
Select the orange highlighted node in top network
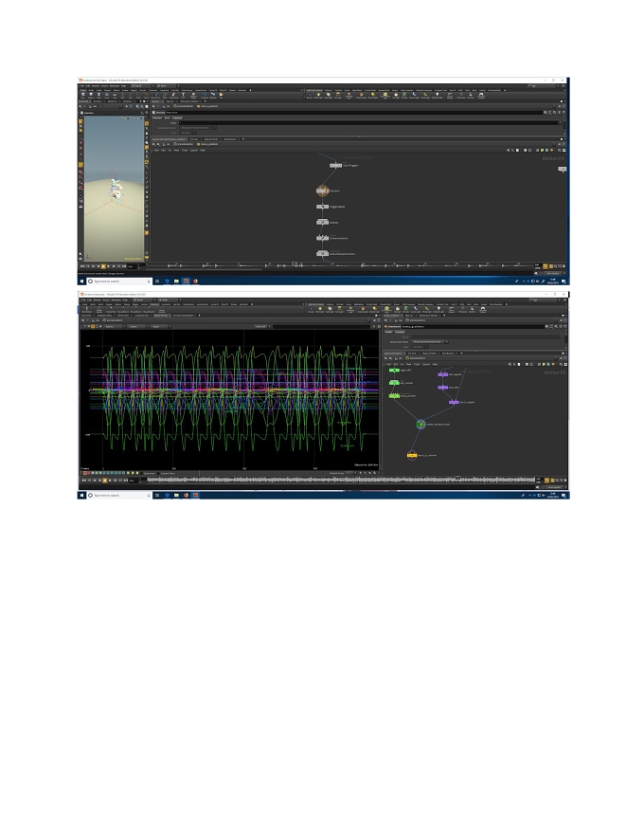(322, 190)
